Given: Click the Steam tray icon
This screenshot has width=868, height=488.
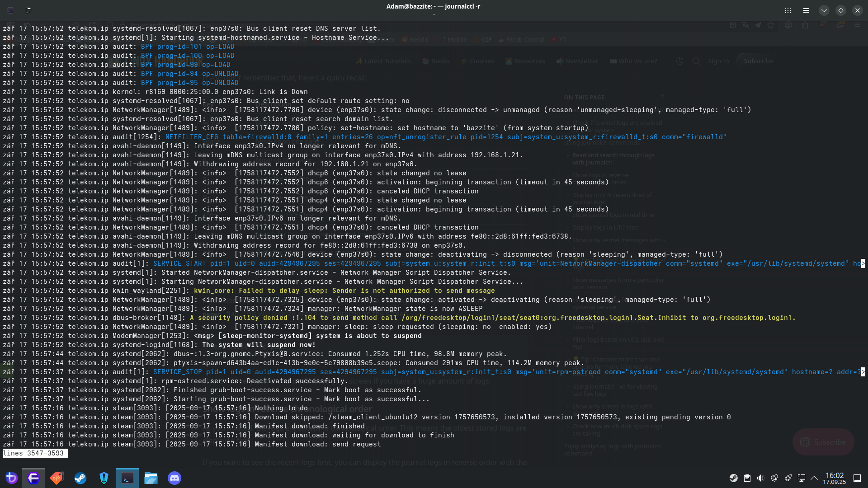Looking at the screenshot, I should (734, 478).
